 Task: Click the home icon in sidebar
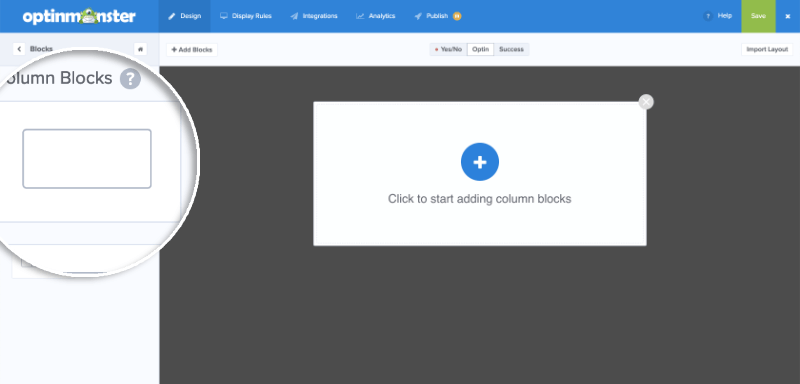click(140, 49)
